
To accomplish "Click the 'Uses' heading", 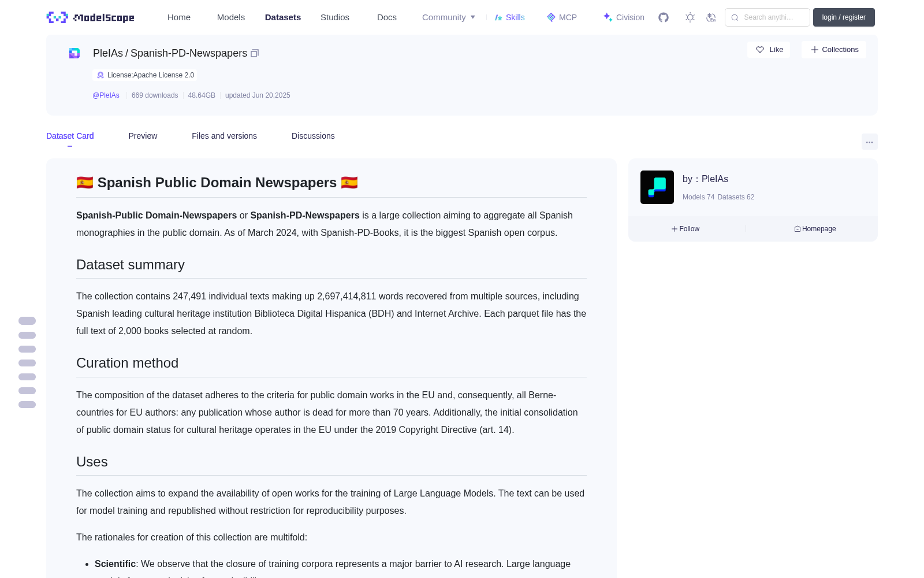I will click(x=92, y=462).
